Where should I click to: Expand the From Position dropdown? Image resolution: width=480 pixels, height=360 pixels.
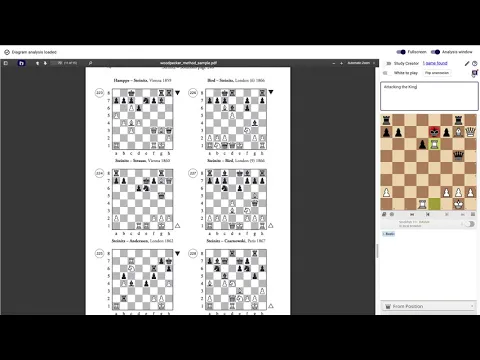[x=429, y=306]
